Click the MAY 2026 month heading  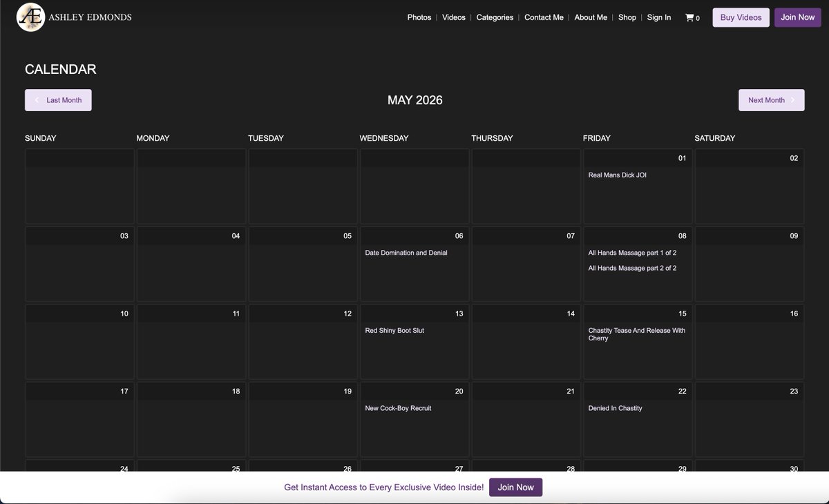point(414,100)
